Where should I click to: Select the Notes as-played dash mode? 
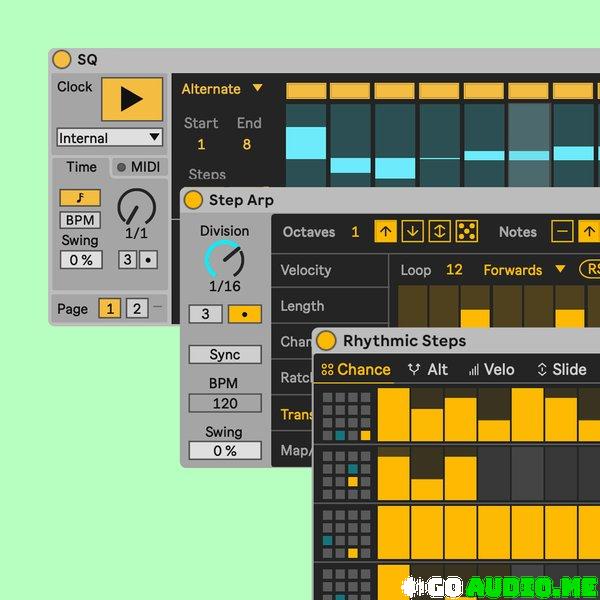click(562, 231)
